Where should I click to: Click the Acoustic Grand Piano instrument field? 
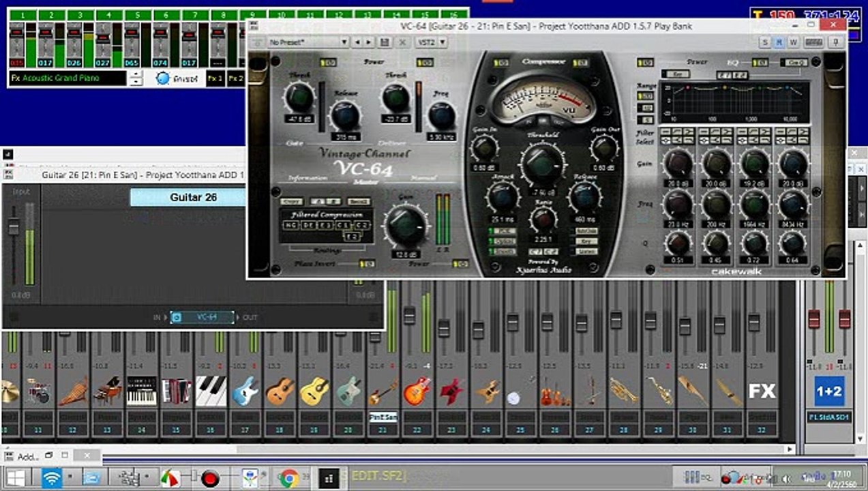[x=68, y=78]
